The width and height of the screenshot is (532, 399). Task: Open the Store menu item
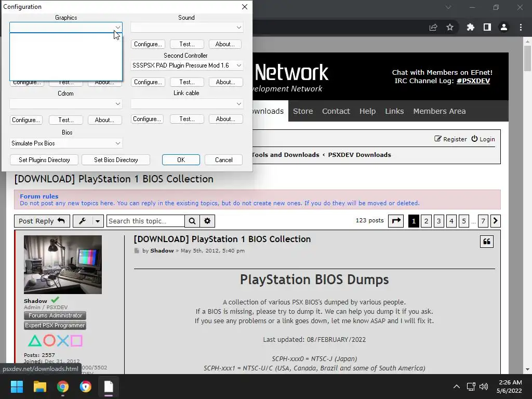pos(303,111)
